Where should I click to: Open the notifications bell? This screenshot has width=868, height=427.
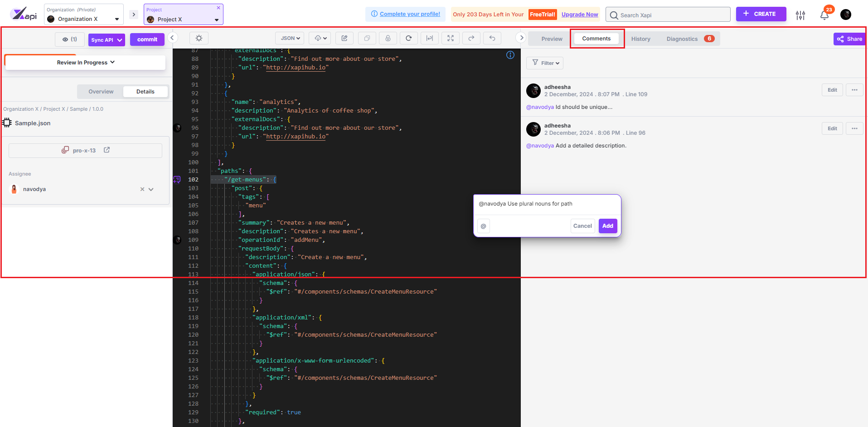pyautogui.click(x=824, y=15)
